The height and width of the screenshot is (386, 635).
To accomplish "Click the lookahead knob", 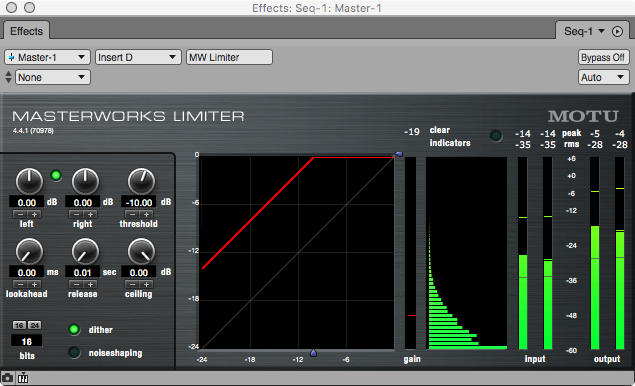I will pyautogui.click(x=29, y=252).
